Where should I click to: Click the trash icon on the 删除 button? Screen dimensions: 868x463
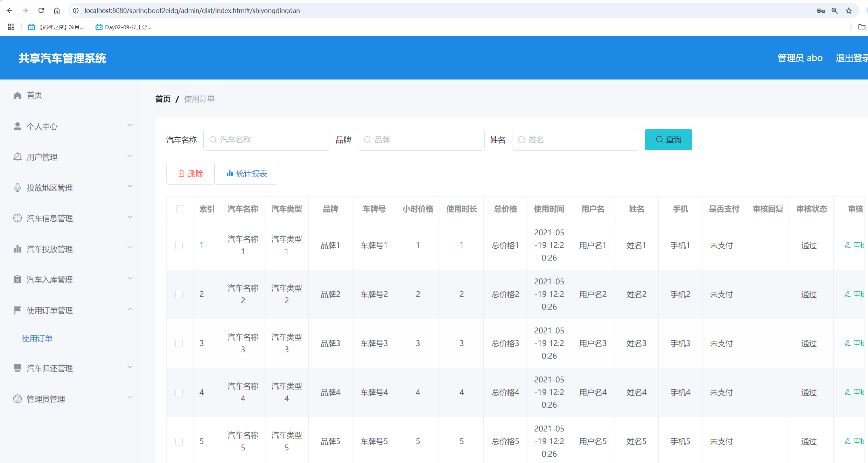(181, 173)
